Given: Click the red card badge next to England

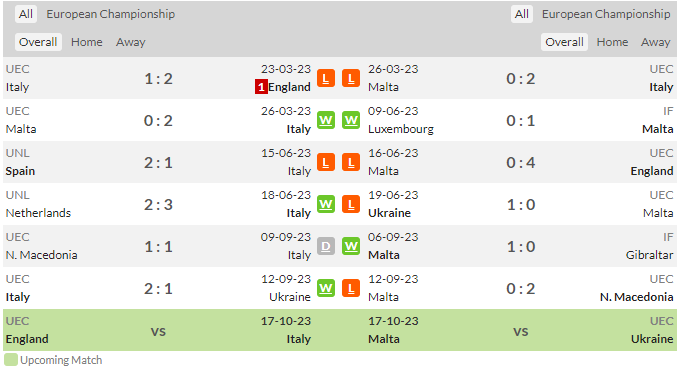Looking at the screenshot, I should tap(261, 87).
